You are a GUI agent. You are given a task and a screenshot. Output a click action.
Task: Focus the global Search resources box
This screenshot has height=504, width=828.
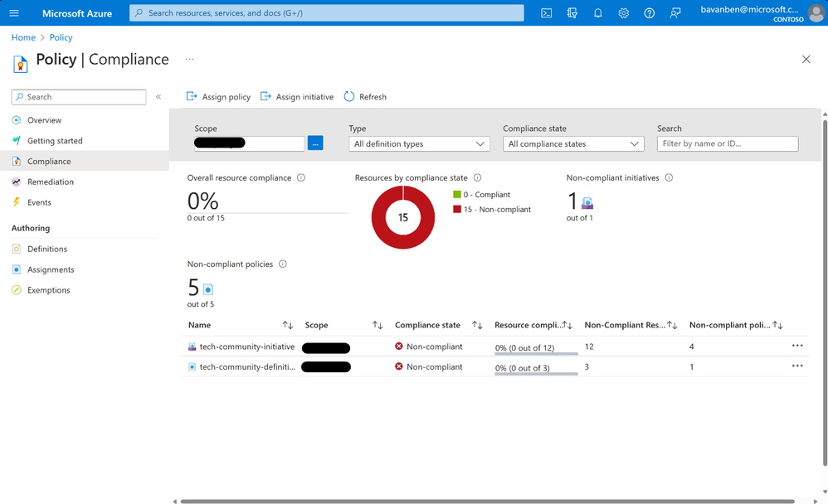[326, 13]
